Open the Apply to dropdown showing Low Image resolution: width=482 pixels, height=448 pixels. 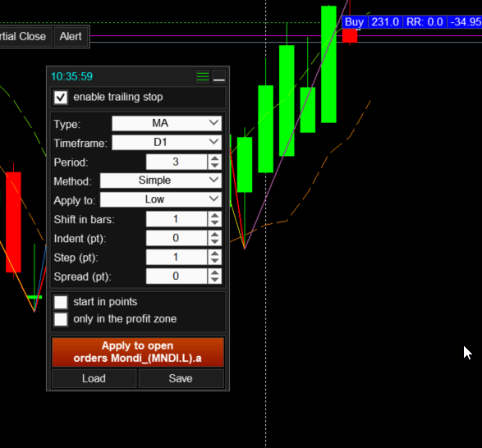(x=161, y=199)
